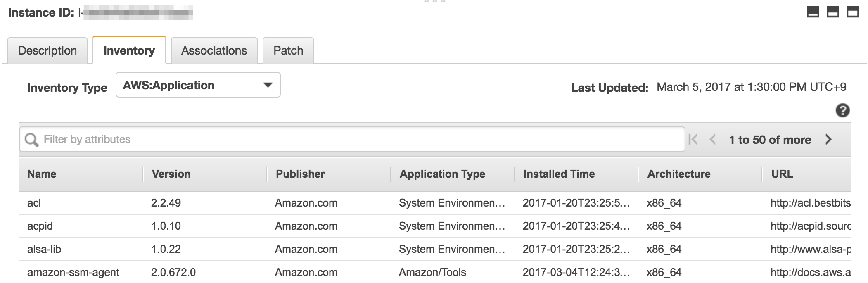This screenshot has height=283, width=868.
Task: Open the Patch tab
Action: click(x=288, y=50)
